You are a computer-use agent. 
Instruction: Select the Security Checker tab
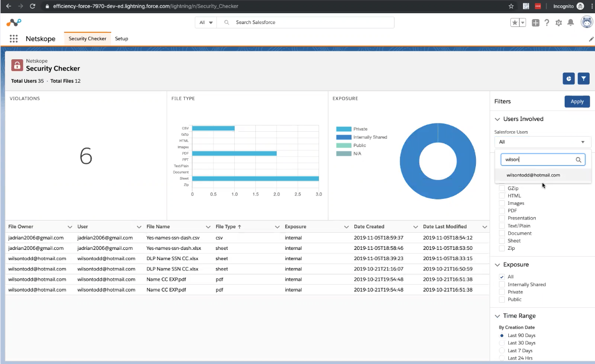(87, 39)
